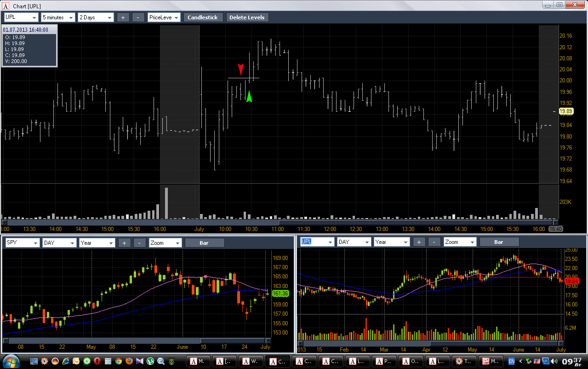
Task: Expand the 2 Days range dropdown
Action: 96,17
